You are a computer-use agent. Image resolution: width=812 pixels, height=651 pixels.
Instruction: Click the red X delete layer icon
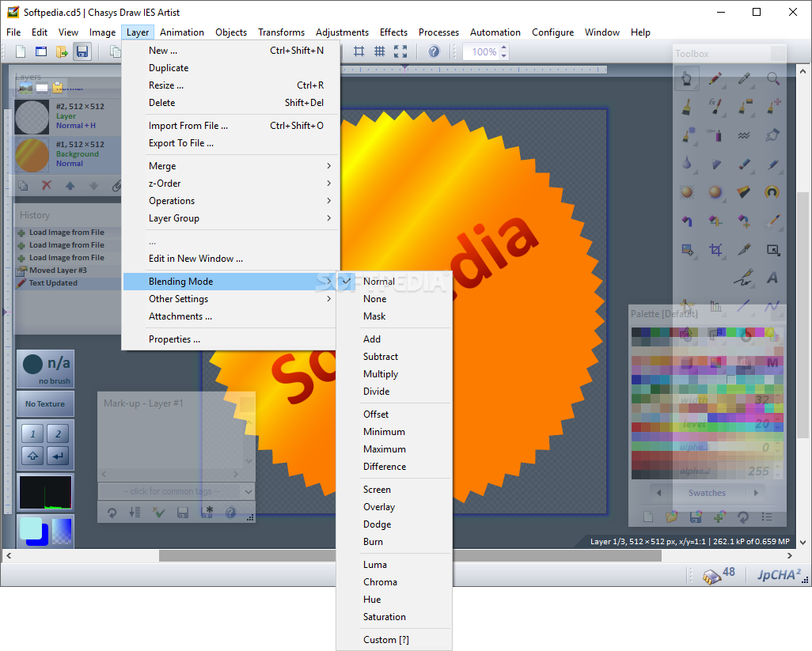pyautogui.click(x=47, y=185)
